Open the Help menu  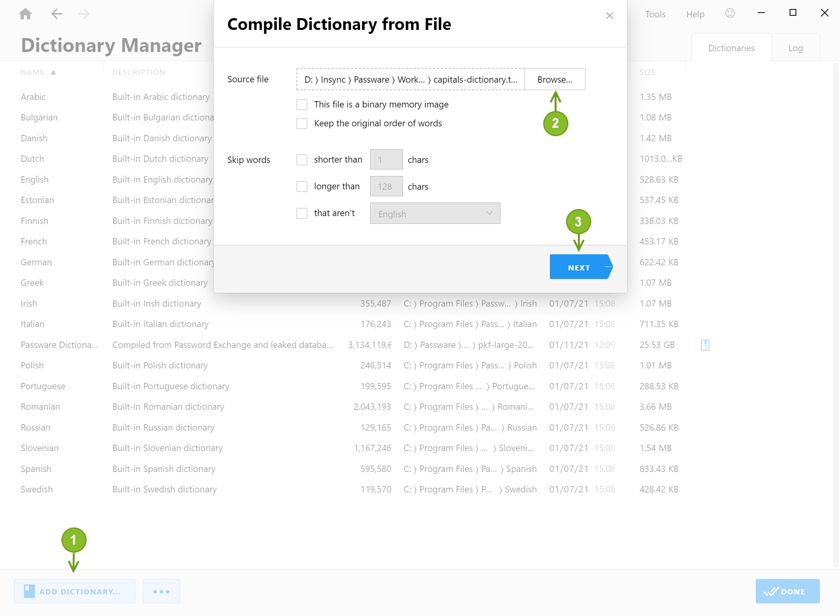click(x=695, y=14)
